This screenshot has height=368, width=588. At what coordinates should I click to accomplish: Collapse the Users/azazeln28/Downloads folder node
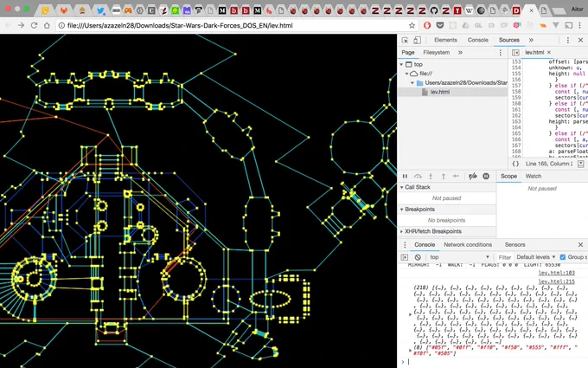(x=412, y=82)
